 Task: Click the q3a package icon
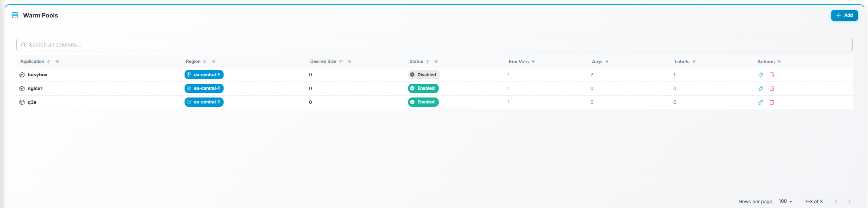point(22,102)
